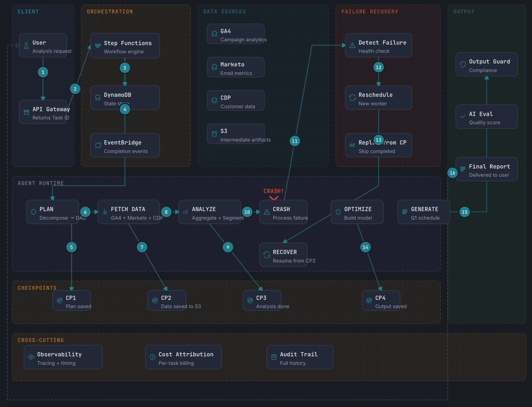Open the DynamoDB state store database icon
The width and height of the screenshot is (532, 407).
coord(98,98)
